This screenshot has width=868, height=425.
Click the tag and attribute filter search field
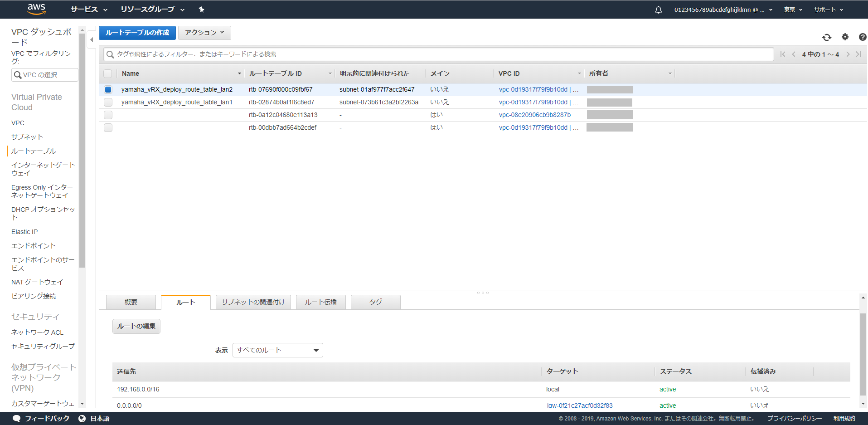(438, 54)
